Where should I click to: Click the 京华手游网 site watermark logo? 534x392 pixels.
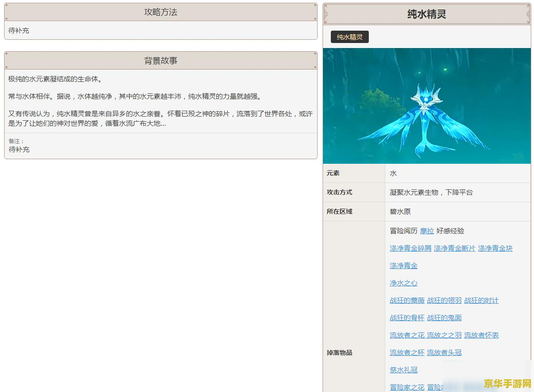[x=507, y=383]
